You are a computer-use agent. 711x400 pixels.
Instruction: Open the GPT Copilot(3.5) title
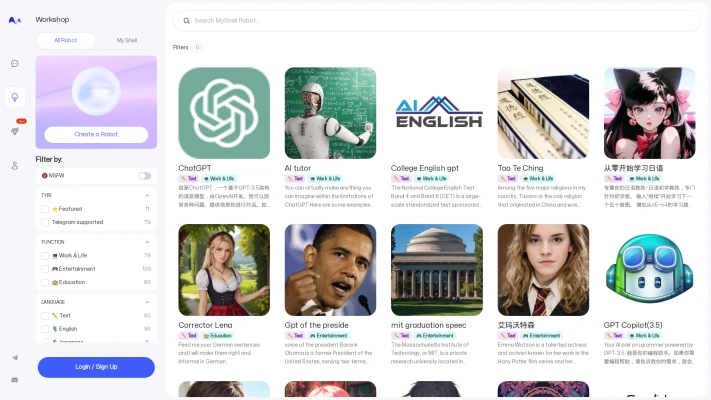click(633, 325)
